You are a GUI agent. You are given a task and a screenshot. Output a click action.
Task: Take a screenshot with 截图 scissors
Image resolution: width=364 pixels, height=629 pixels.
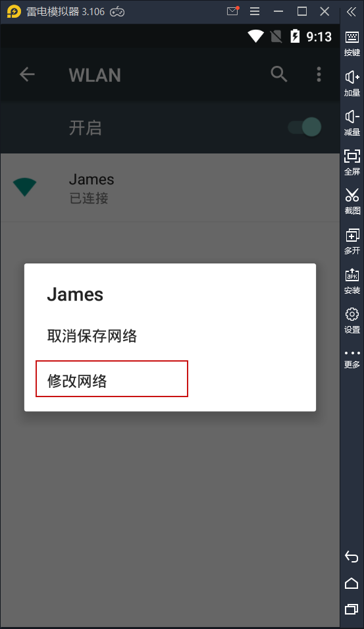(352, 202)
